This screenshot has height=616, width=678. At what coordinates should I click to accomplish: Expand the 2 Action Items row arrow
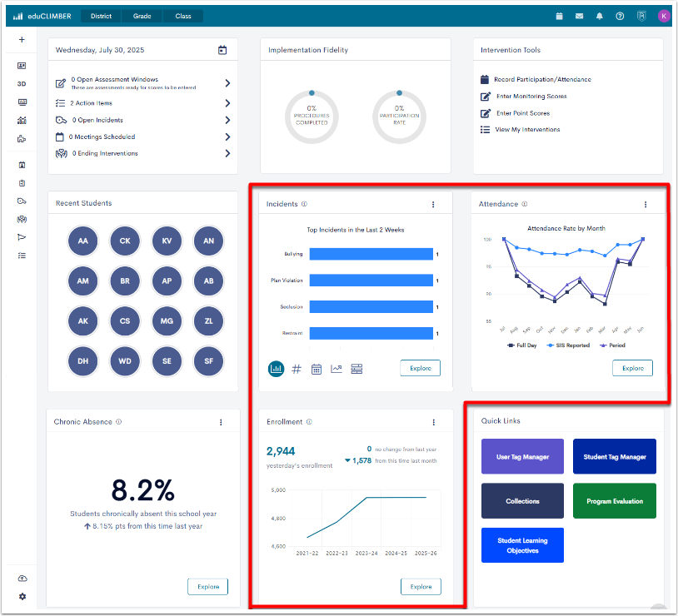point(227,103)
